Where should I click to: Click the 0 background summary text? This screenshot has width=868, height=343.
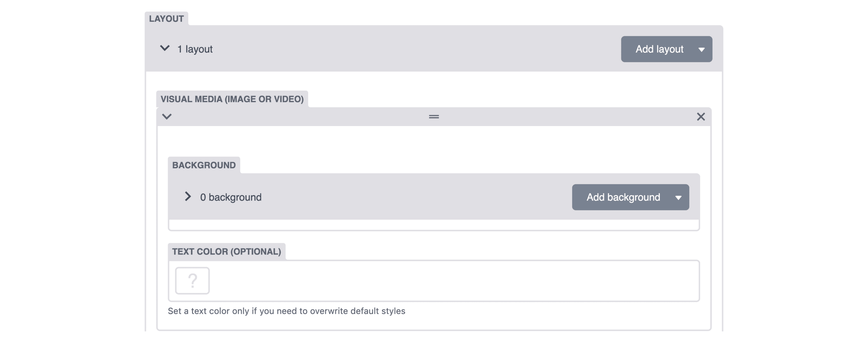(231, 197)
